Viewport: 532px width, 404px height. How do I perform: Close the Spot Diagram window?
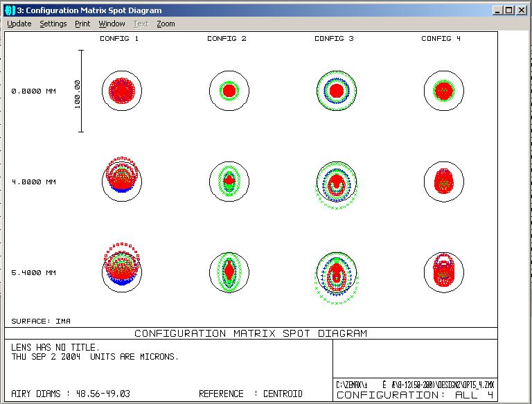coord(522,10)
